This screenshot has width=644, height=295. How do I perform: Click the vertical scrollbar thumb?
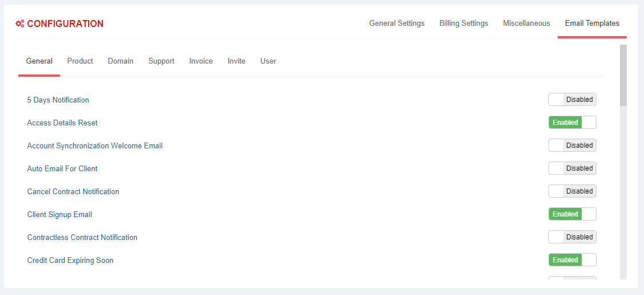point(623,75)
